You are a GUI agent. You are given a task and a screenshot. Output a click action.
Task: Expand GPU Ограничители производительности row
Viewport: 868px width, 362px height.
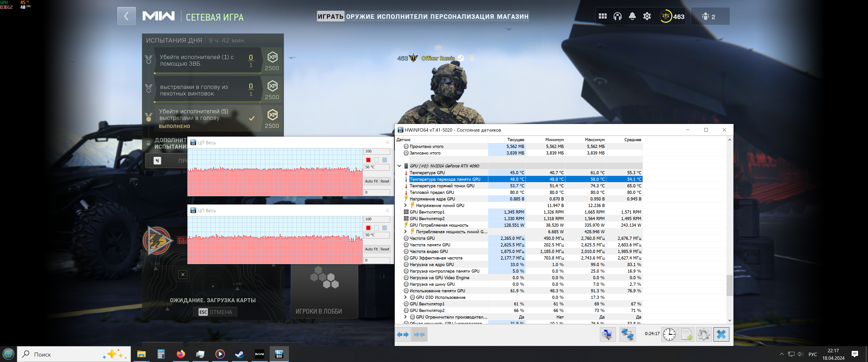coord(405,317)
